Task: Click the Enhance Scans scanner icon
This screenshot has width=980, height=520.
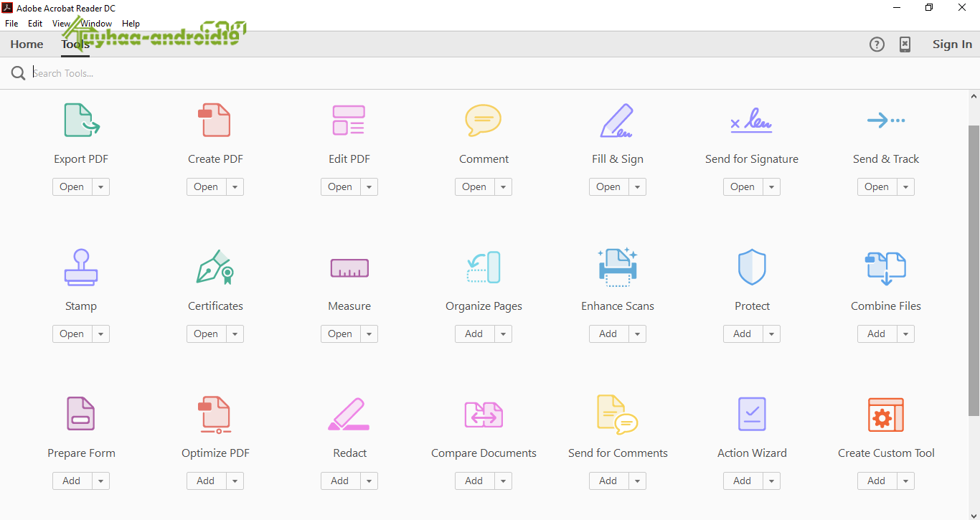Action: point(618,268)
